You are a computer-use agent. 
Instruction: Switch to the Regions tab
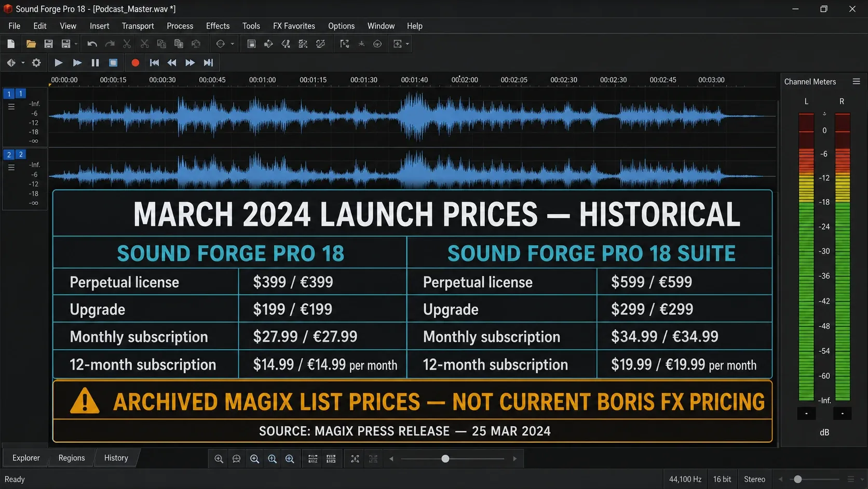click(x=72, y=458)
